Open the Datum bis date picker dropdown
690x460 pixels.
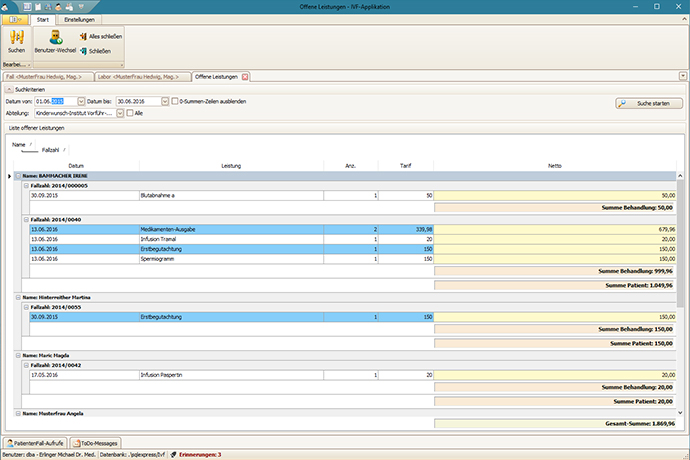click(165, 101)
